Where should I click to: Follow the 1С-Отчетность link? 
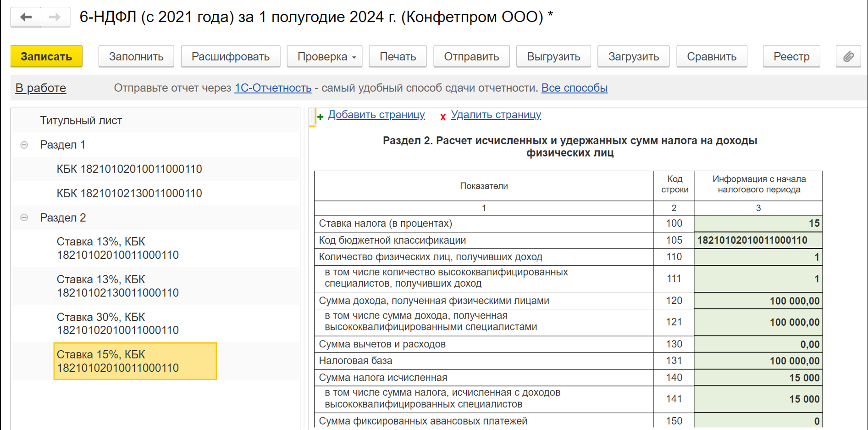[273, 88]
